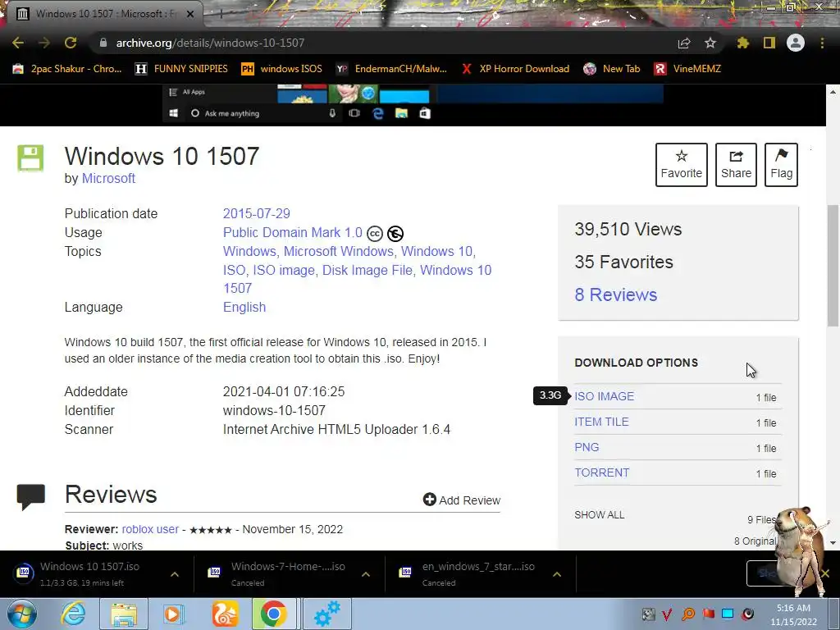Toggle the Chrome side panel icon
Viewport: 840px width, 630px height.
click(769, 43)
